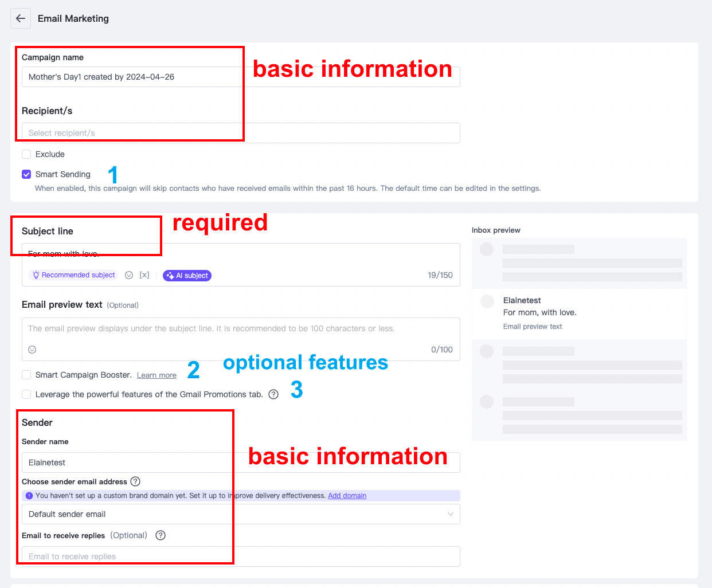
Task: Focus the Sender name field
Action: [x=241, y=462]
